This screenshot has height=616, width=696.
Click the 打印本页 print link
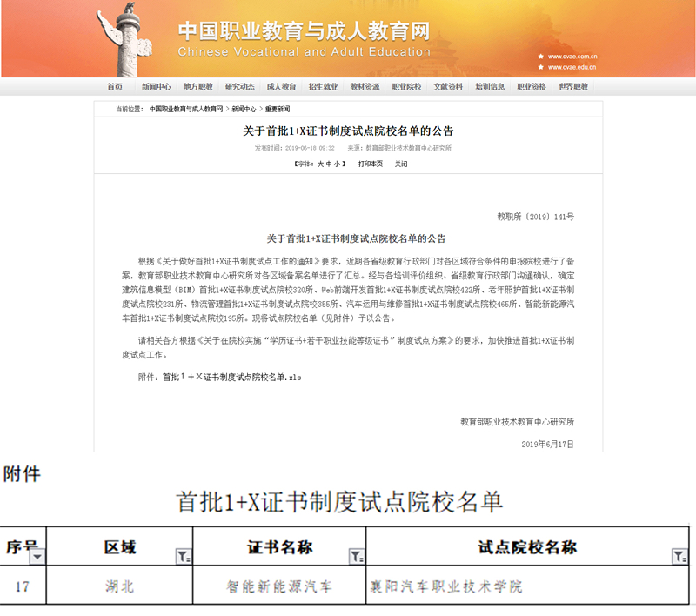pos(370,164)
